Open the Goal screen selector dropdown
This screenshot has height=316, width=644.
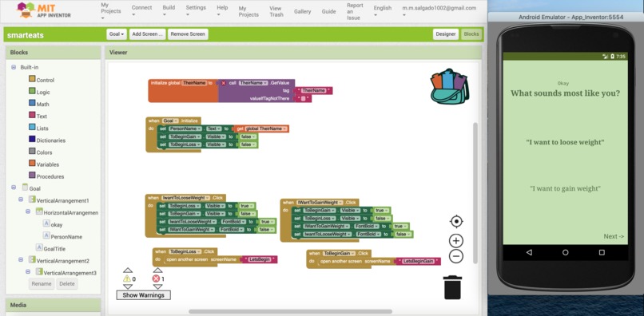[117, 34]
